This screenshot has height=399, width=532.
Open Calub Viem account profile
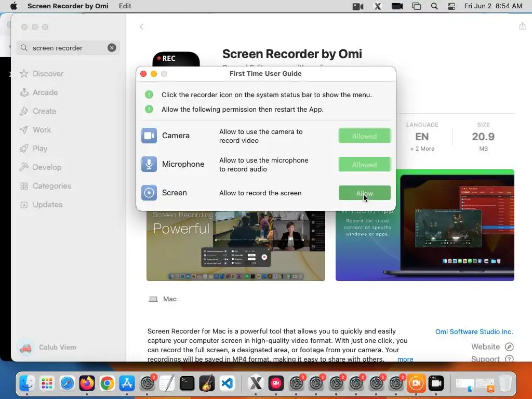[x=47, y=348]
